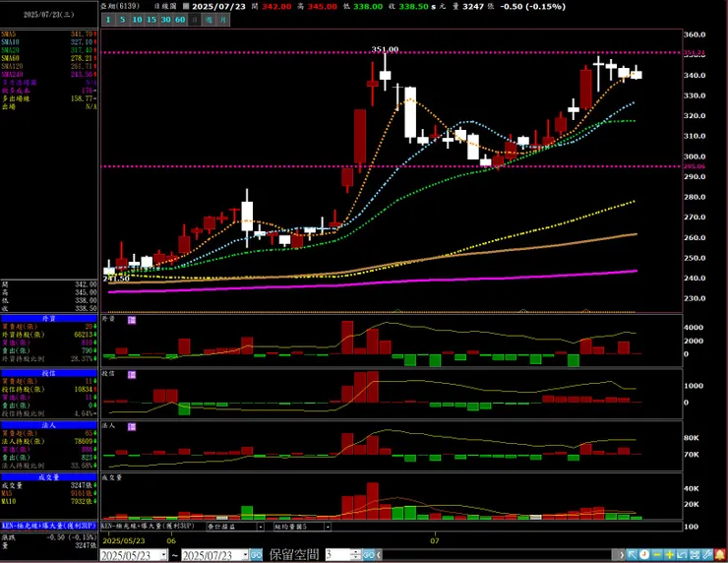Click the date label 2025/07/23(三) at top-left
728x563 pixels.
pos(49,15)
